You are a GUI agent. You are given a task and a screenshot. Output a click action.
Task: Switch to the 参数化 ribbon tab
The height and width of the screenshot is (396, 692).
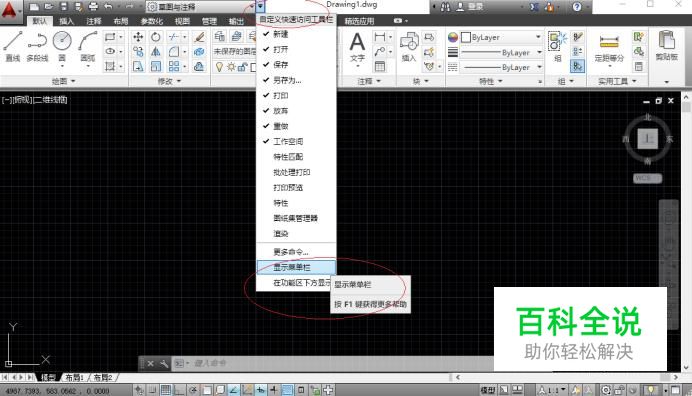(x=151, y=21)
